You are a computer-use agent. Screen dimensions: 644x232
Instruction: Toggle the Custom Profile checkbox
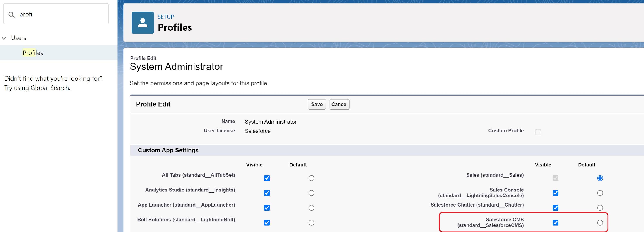click(x=538, y=132)
